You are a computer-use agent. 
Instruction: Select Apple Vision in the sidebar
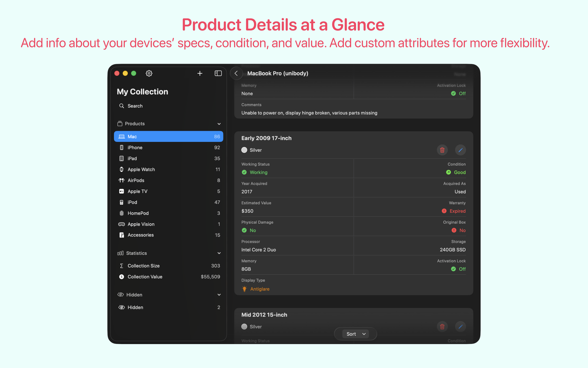pos(168,224)
